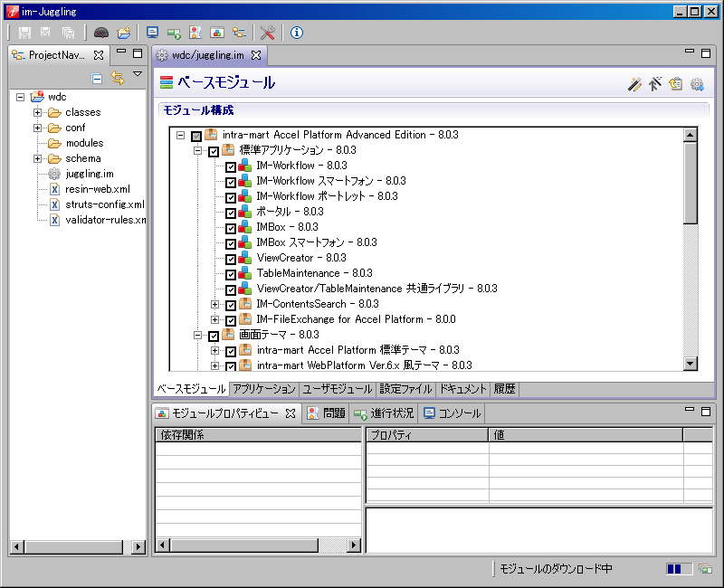The height and width of the screenshot is (588, 724).
Task: Expand the classes folder
Action: tap(37, 112)
